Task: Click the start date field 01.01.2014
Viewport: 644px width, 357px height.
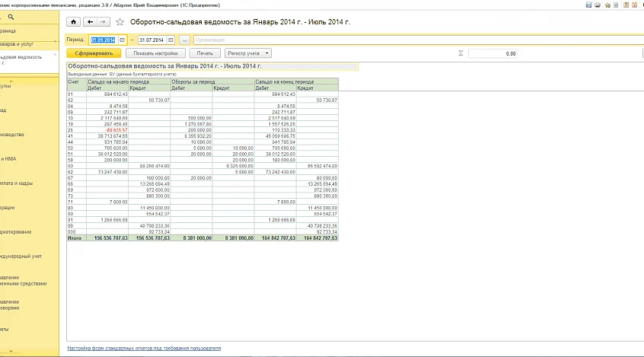Action: [103, 40]
